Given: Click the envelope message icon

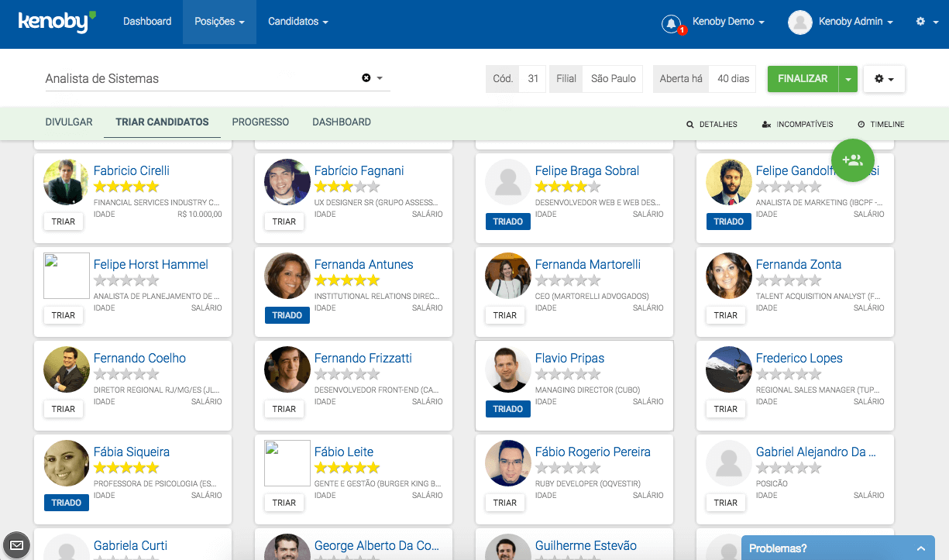Looking at the screenshot, I should point(16,545).
